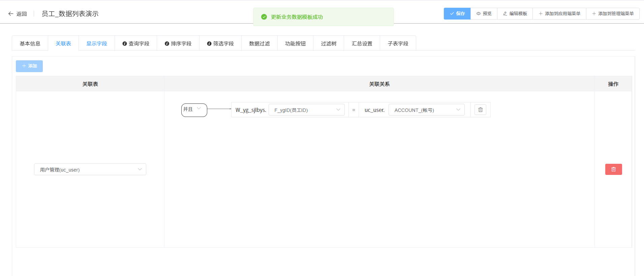Delete the join condition with trash icon
The height and width of the screenshot is (276, 644).
pyautogui.click(x=480, y=110)
